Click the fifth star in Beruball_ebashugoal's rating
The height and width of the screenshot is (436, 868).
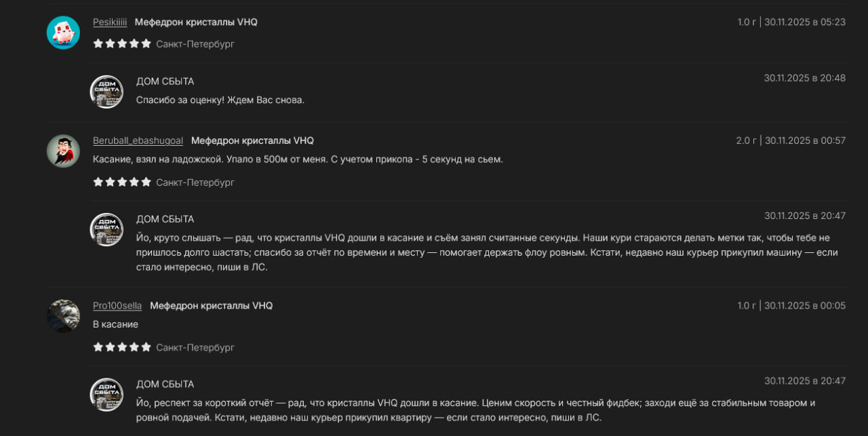pos(146,182)
